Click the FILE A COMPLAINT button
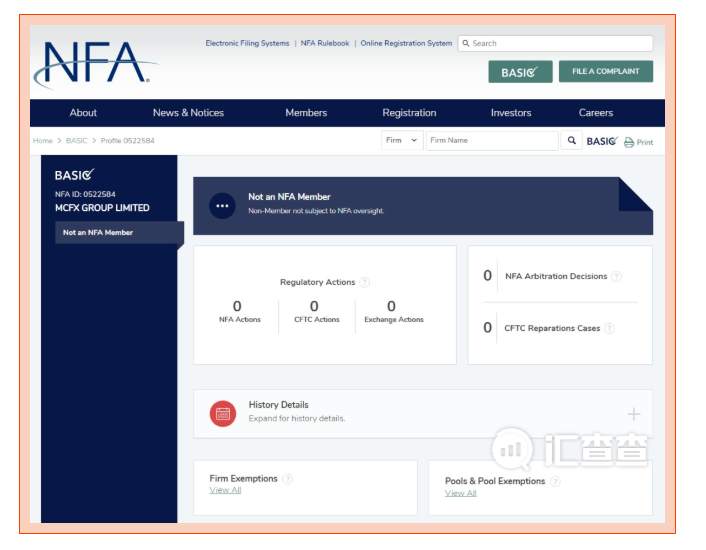 [606, 72]
